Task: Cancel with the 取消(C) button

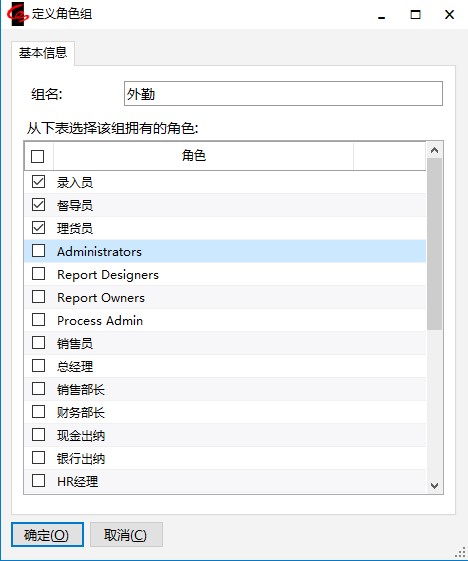Action: (x=126, y=535)
